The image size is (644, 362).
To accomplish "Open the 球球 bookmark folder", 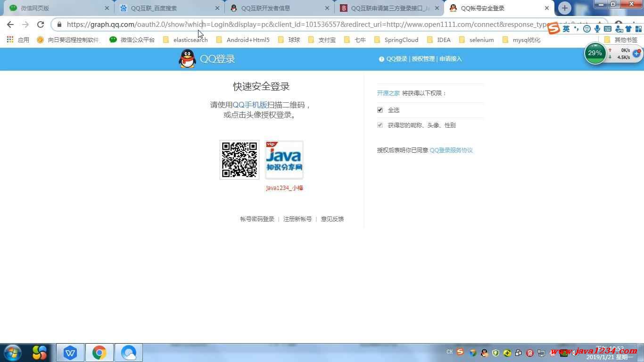I will click(x=289, y=40).
